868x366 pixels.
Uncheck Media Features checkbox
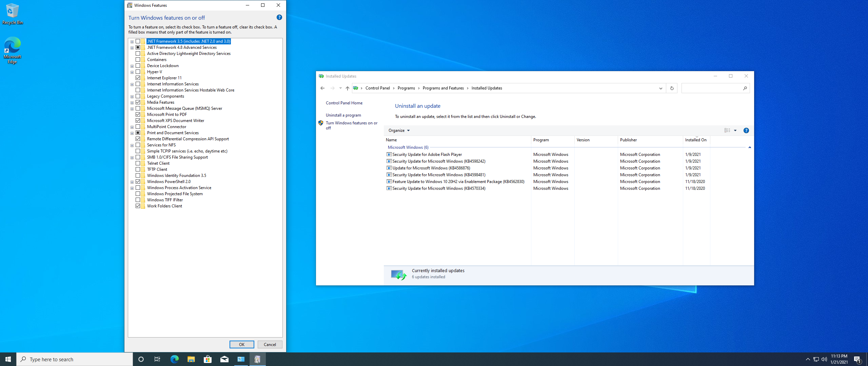(x=138, y=102)
